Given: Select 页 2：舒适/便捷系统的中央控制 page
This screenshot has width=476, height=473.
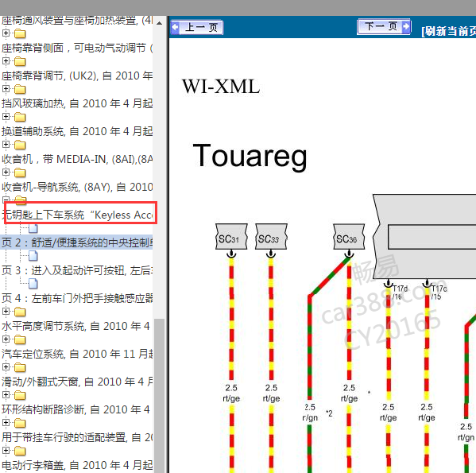Looking at the screenshot, I should pyautogui.click(x=77, y=242).
